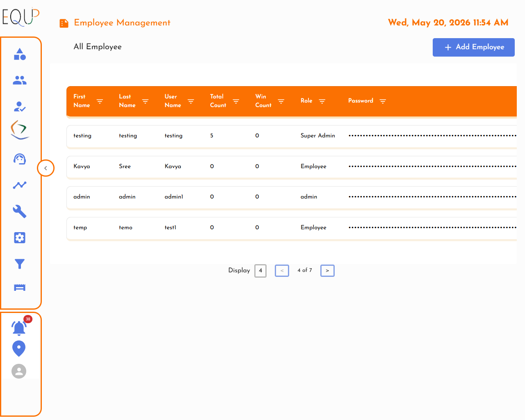Go to the previous page of employees

tap(282, 271)
